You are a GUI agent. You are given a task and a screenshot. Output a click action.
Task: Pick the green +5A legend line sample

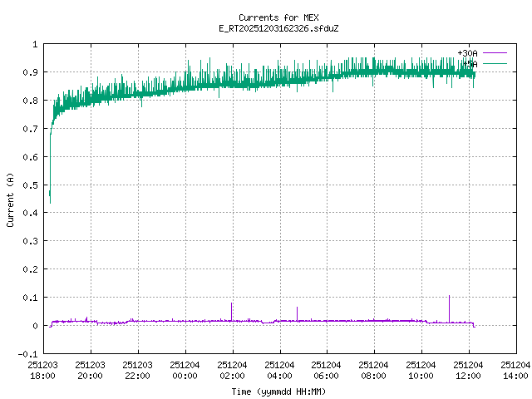coord(494,63)
